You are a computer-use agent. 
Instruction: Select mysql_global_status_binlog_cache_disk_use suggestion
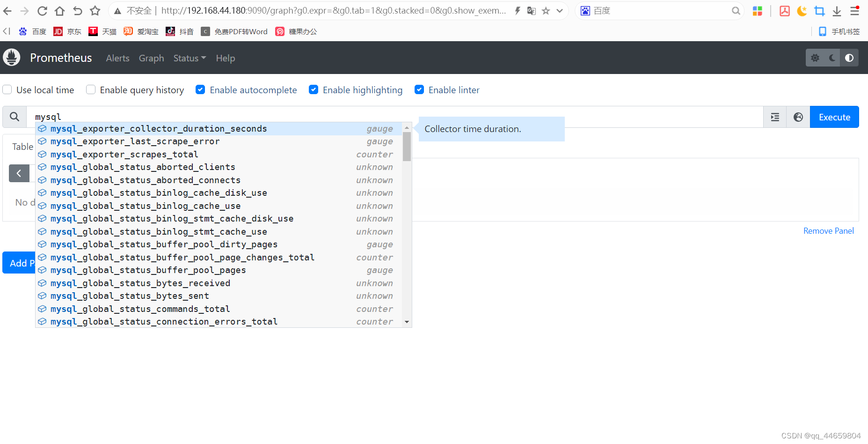[219, 193]
